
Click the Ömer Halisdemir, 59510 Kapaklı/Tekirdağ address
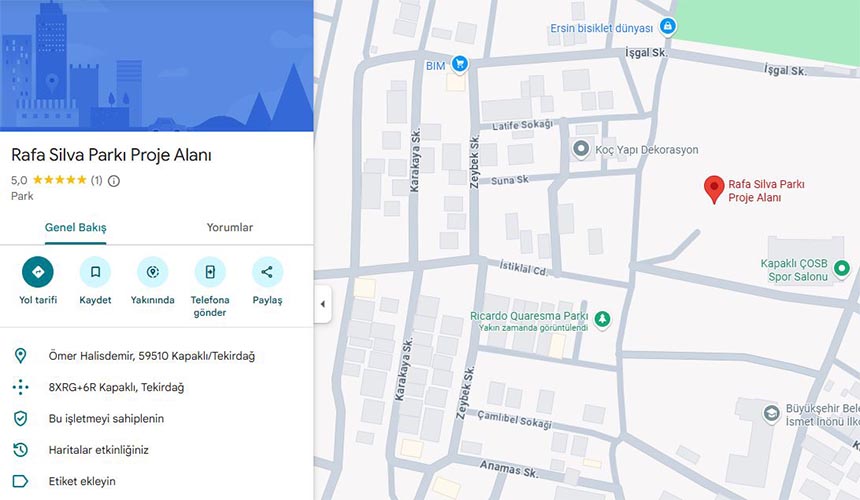point(152,356)
